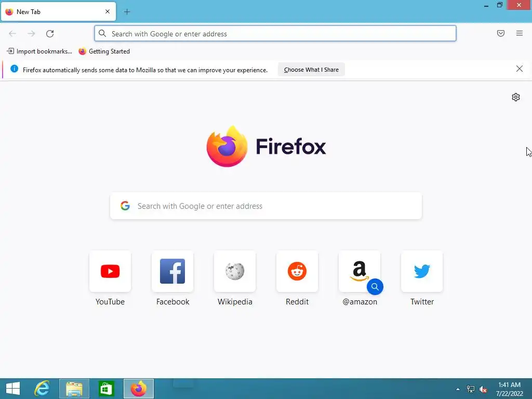Open File Explorer from taskbar
This screenshot has height=399, width=532.
point(74,389)
